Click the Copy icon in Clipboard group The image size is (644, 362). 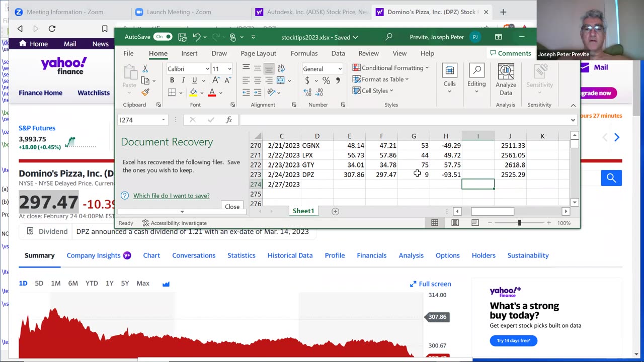point(145,80)
